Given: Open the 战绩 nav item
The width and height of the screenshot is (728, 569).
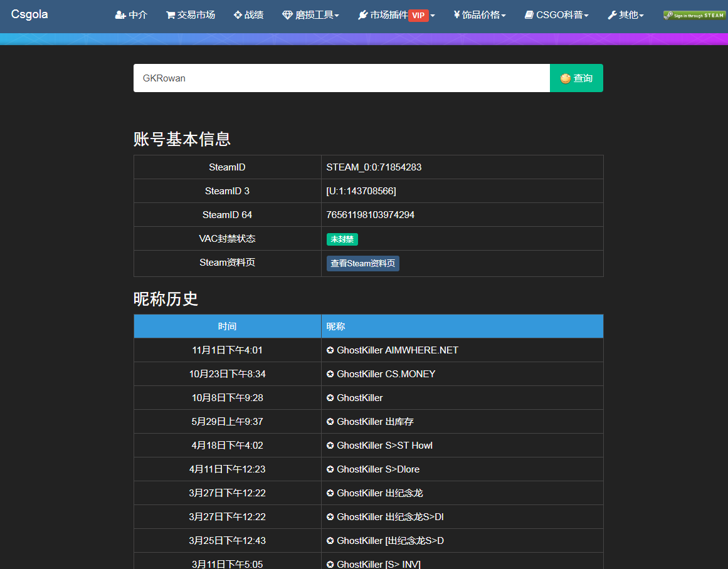Looking at the screenshot, I should [x=248, y=15].
